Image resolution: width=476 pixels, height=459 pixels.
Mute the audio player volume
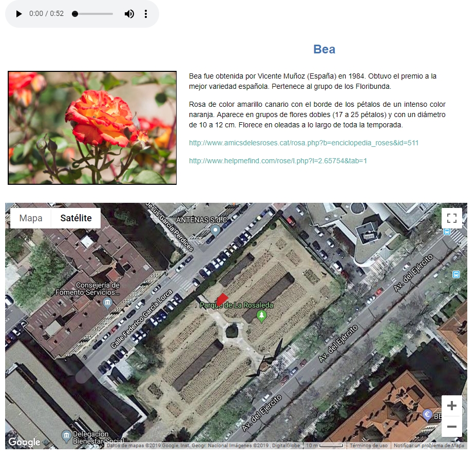click(129, 14)
